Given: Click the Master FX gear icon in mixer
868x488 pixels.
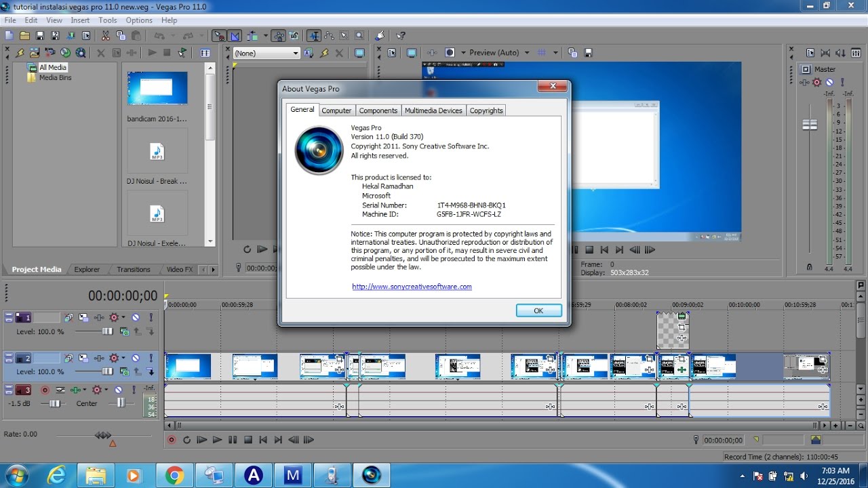Looking at the screenshot, I should tap(816, 82).
